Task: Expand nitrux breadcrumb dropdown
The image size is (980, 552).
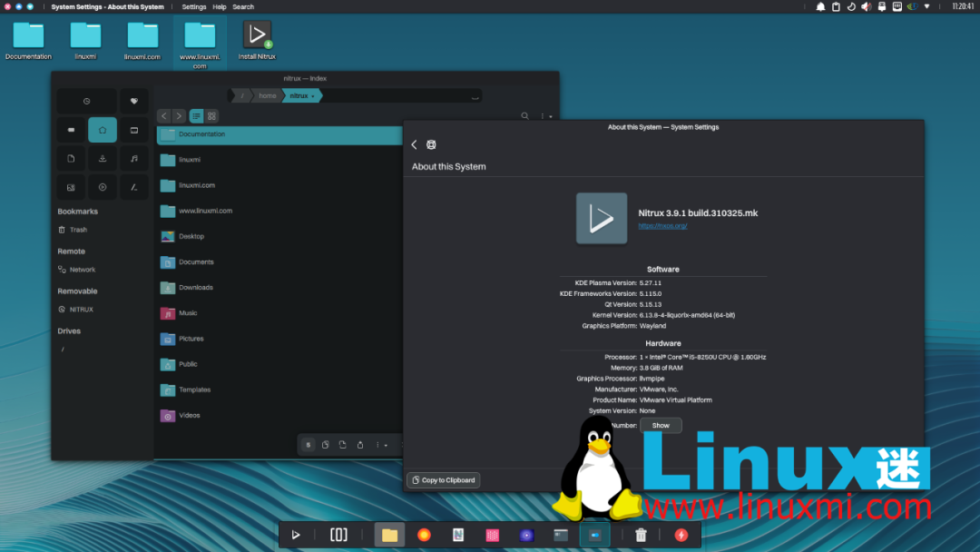Action: click(313, 96)
